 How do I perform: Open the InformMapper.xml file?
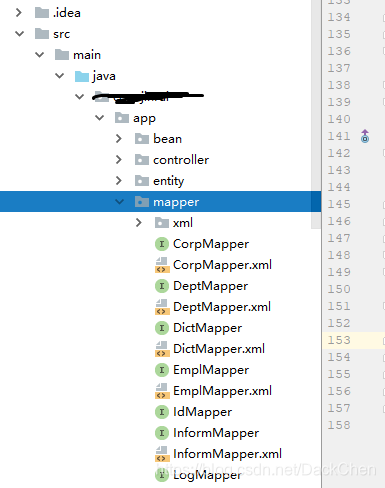coord(227,454)
